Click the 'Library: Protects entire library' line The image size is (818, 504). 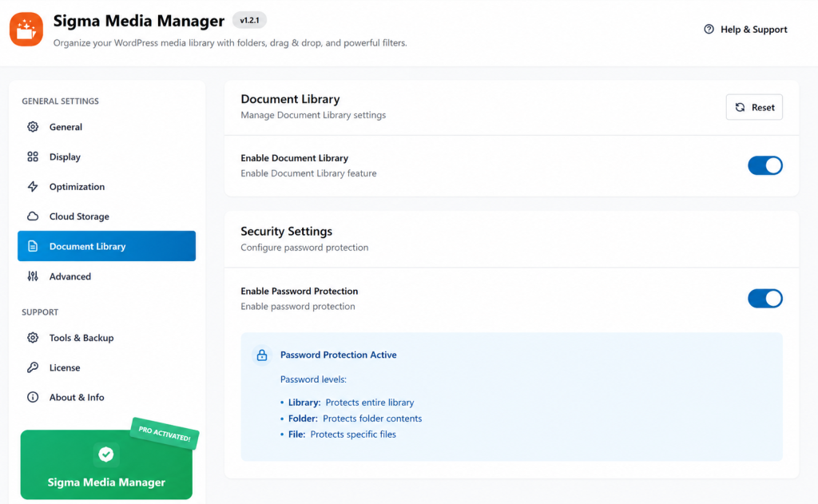(x=351, y=403)
